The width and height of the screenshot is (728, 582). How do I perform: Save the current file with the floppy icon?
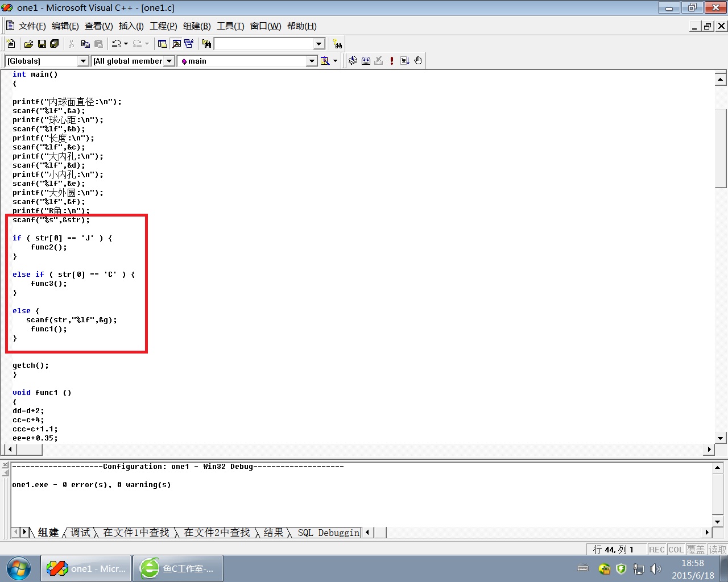(x=42, y=44)
